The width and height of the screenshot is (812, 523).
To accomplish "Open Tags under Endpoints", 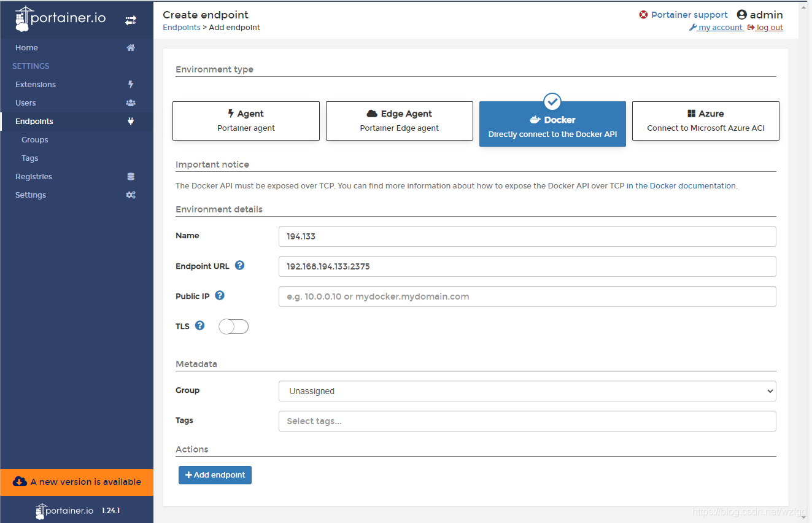I will coord(77,158).
